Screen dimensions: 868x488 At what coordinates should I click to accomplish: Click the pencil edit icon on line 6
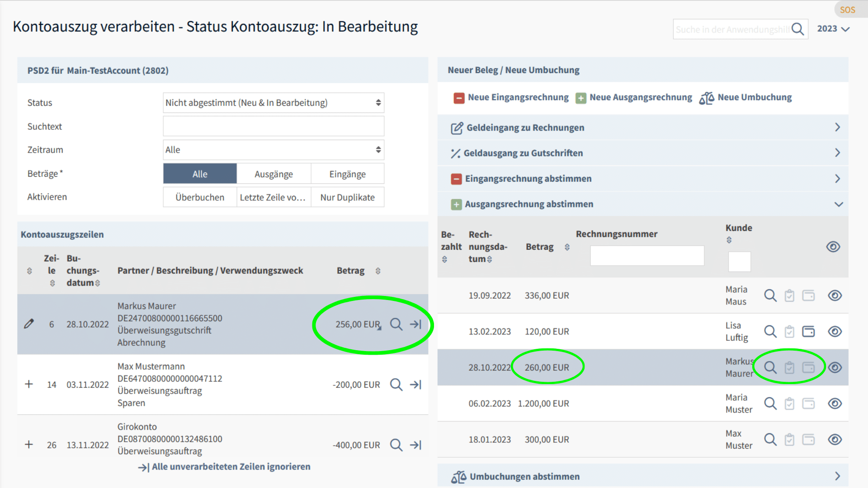[x=29, y=324]
